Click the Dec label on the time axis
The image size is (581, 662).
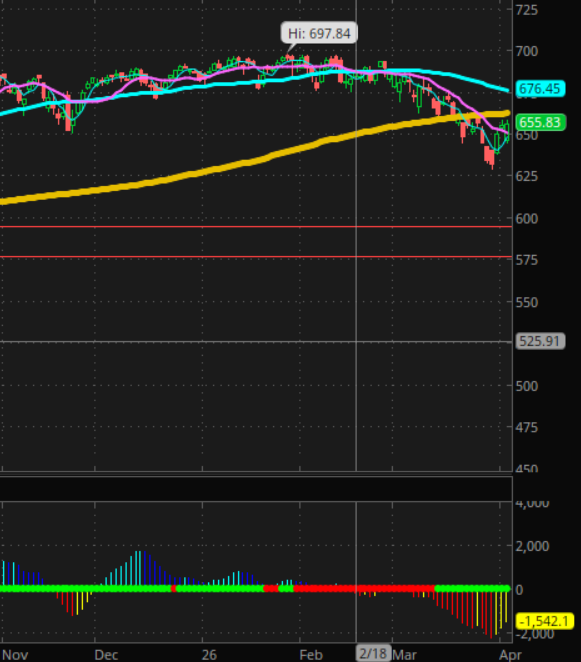[106, 655]
